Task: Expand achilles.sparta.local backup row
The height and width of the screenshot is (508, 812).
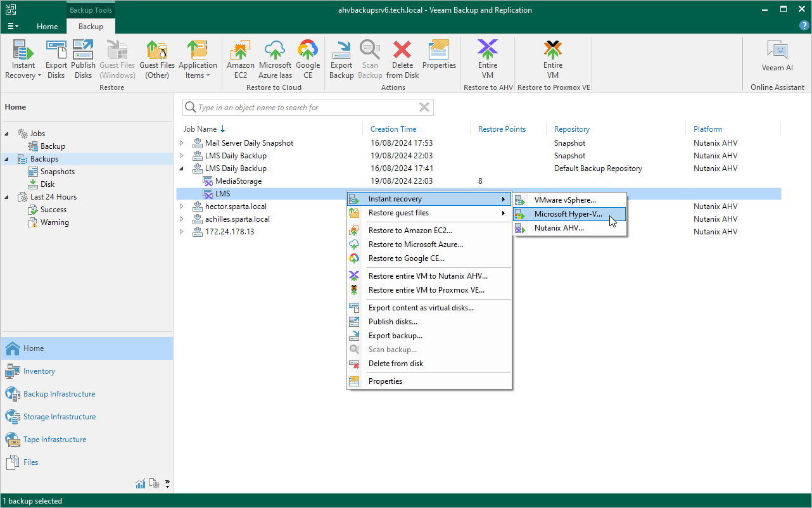Action: click(182, 219)
